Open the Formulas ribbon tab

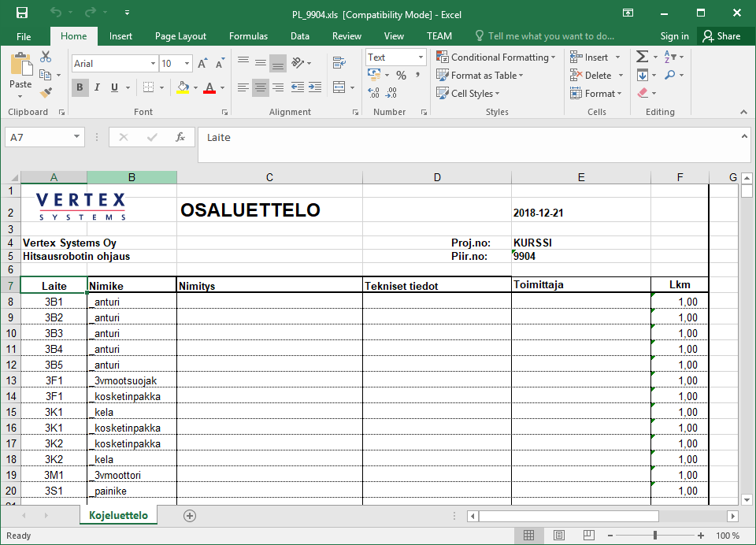[x=248, y=36]
